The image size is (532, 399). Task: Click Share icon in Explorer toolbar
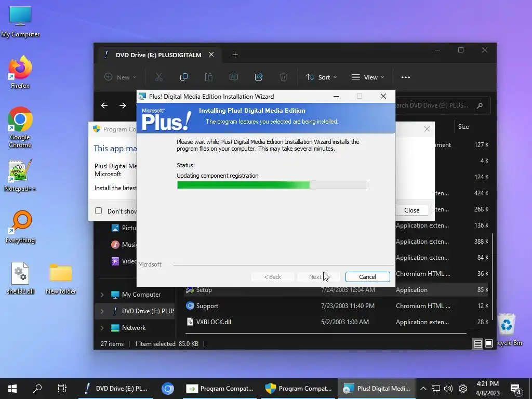[259, 77]
